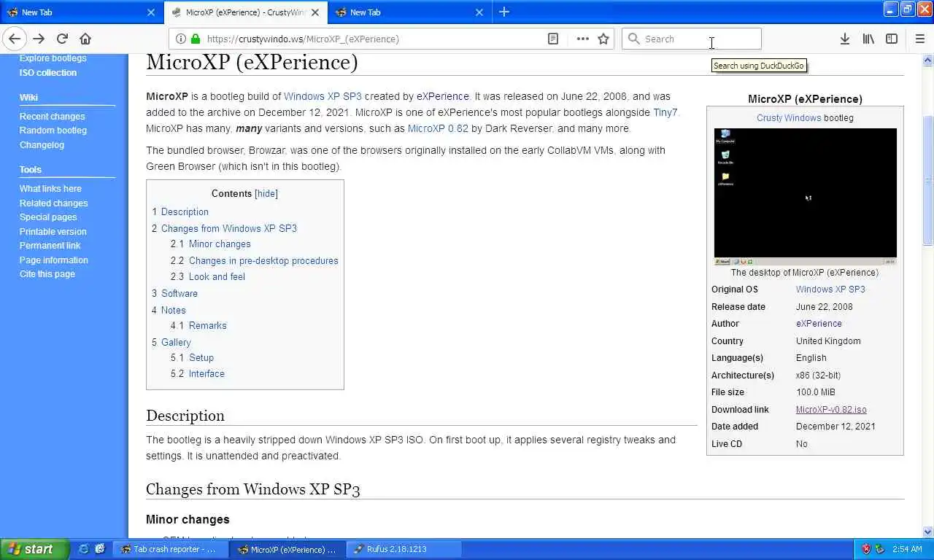Open What links here
The height and width of the screenshot is (560, 934).
pyautogui.click(x=50, y=189)
